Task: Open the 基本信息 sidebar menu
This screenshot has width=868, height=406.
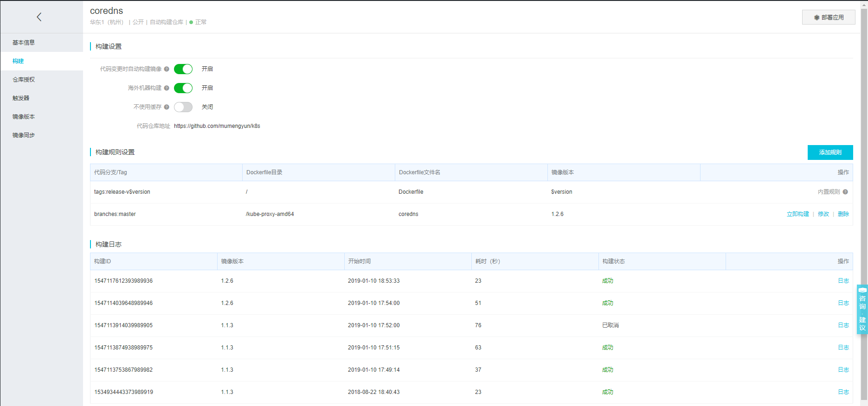Action: [24, 43]
